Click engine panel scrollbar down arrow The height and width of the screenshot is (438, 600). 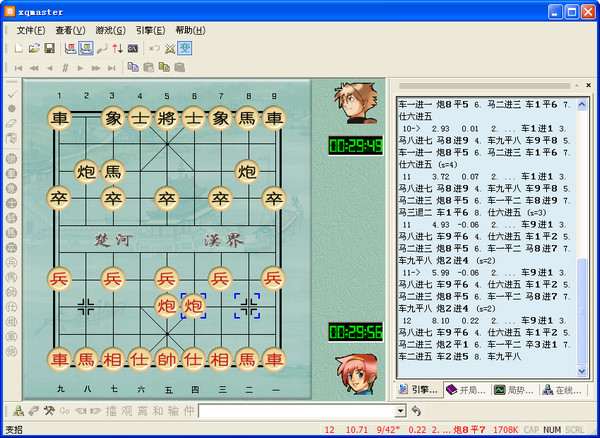[582, 371]
